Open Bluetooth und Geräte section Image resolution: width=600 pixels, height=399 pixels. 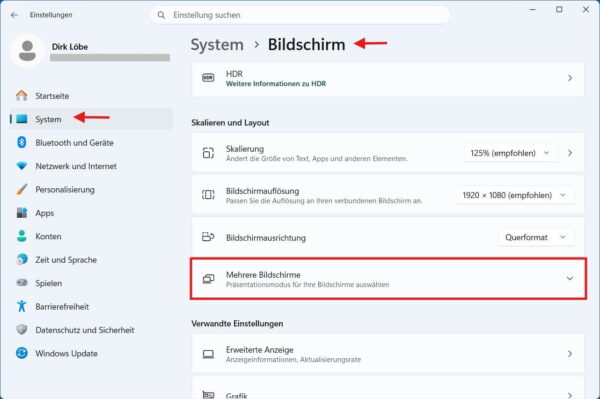(91, 142)
